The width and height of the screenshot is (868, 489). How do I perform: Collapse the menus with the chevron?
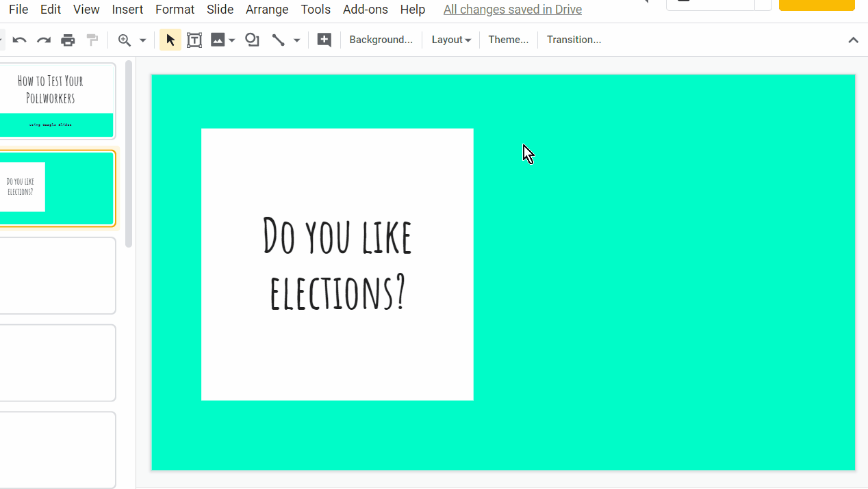coord(853,40)
